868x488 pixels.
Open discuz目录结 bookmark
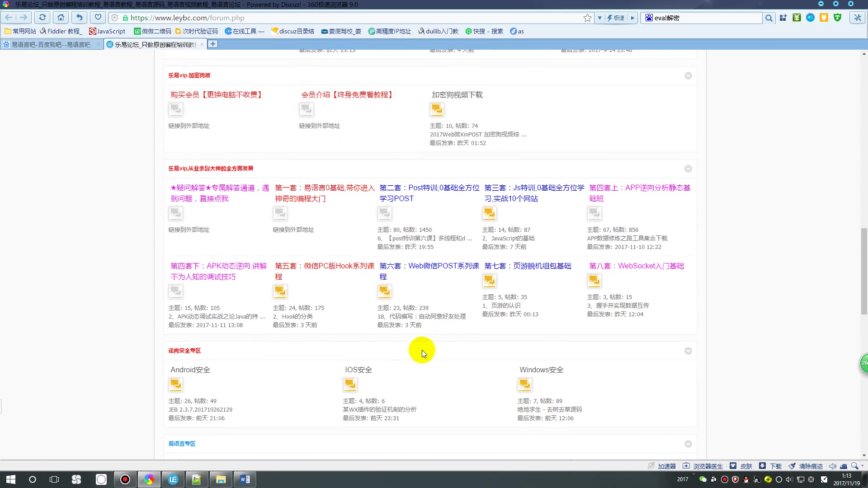tap(293, 31)
